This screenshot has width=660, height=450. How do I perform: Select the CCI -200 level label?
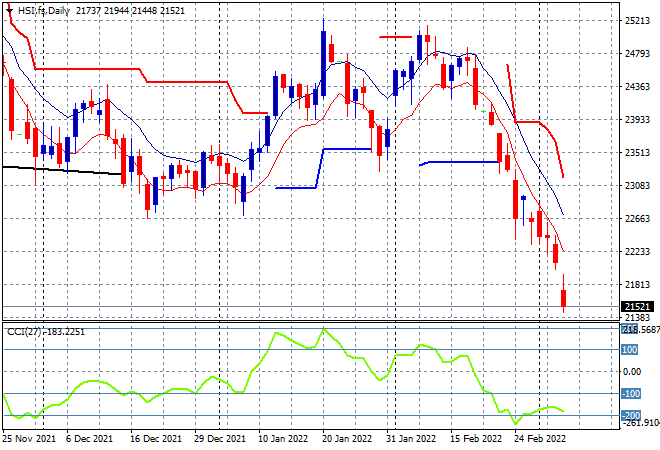pos(631,416)
